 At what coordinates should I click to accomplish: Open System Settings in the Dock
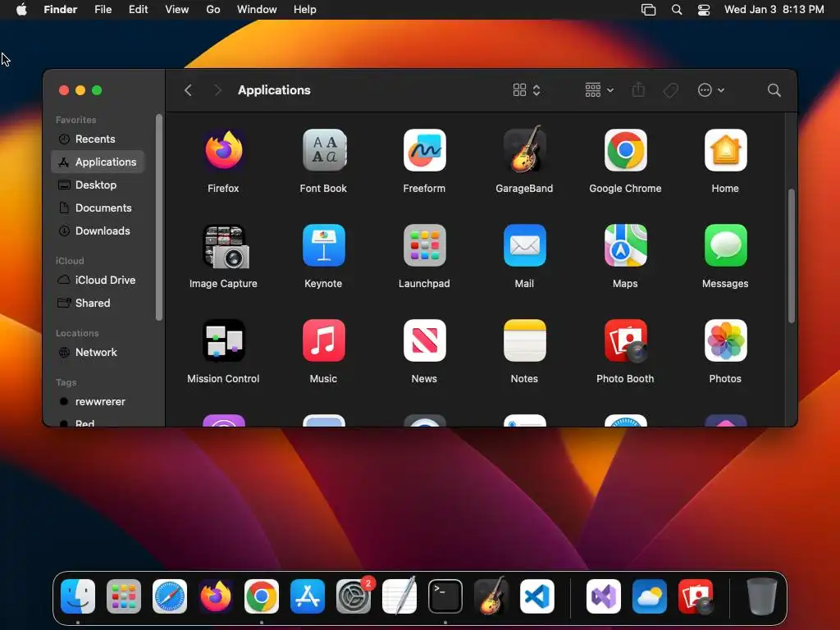point(354,596)
